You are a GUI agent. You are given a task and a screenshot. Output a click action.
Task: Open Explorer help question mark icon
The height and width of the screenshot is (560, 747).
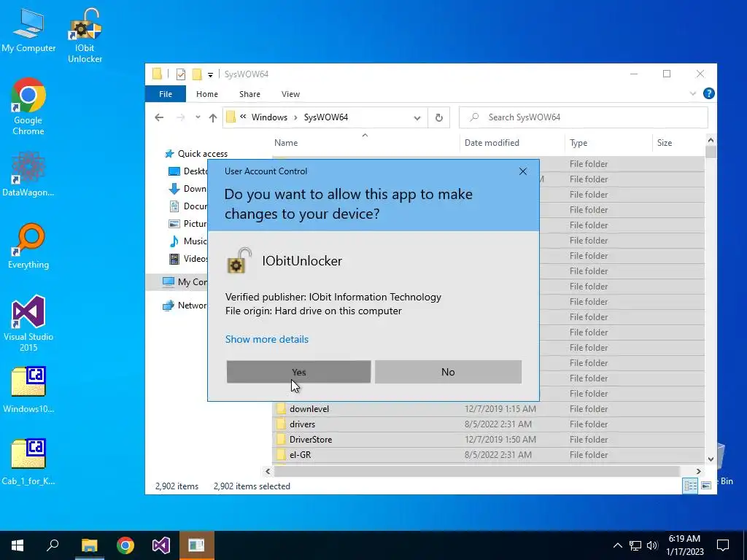click(708, 94)
